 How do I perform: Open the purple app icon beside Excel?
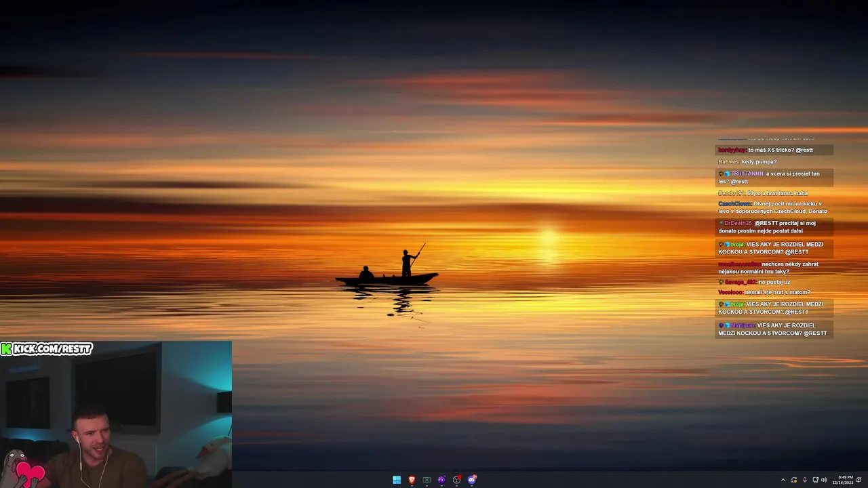pos(441,480)
